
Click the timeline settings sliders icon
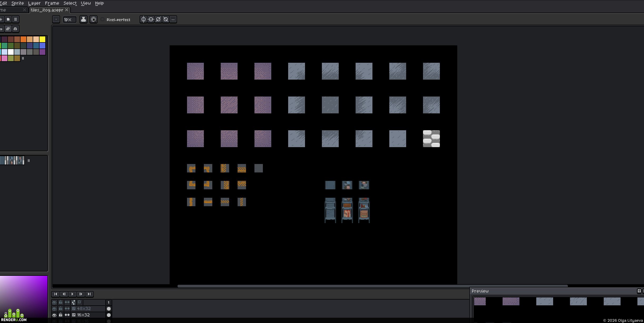tap(73, 302)
